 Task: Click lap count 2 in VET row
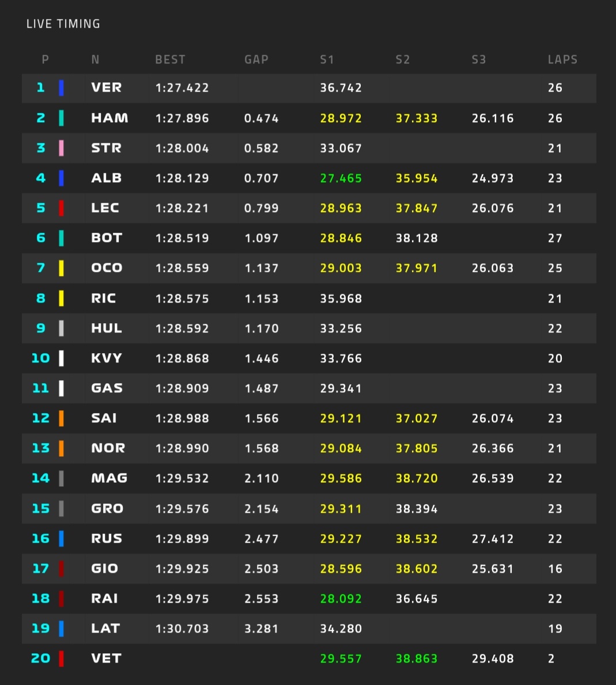pos(551,658)
